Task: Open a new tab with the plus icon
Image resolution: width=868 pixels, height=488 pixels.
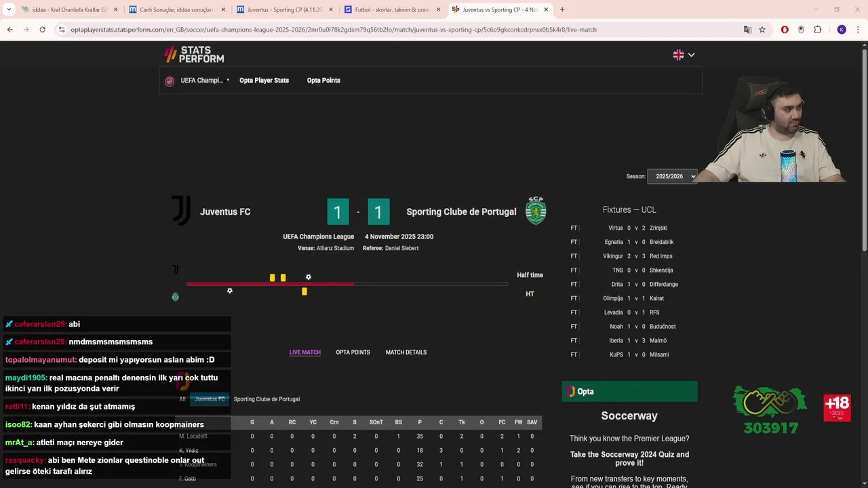Action: coord(562,9)
